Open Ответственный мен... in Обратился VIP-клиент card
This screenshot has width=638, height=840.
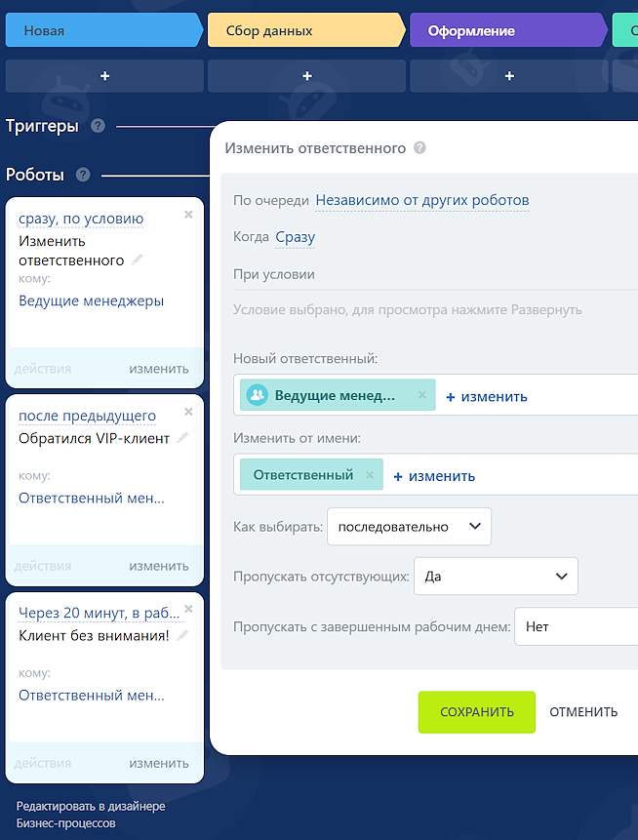point(92,499)
